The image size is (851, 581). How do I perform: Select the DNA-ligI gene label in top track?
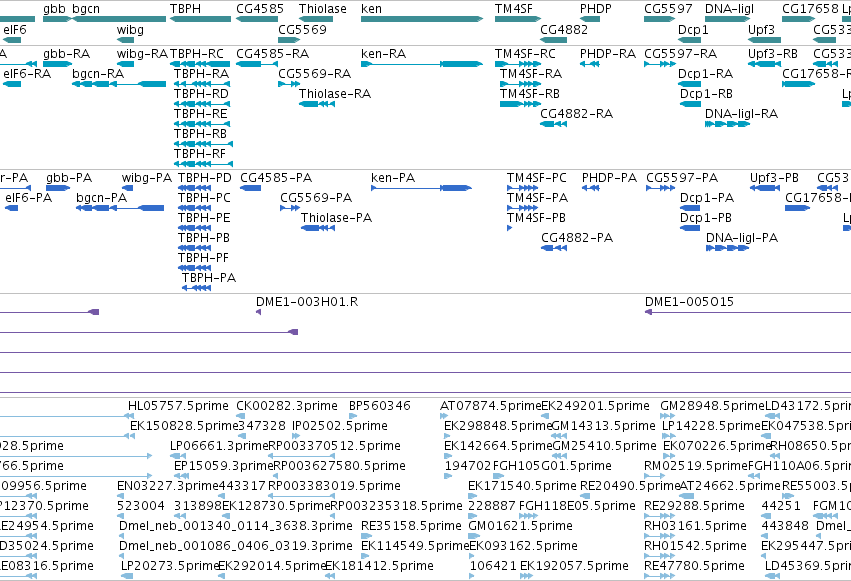729,9
